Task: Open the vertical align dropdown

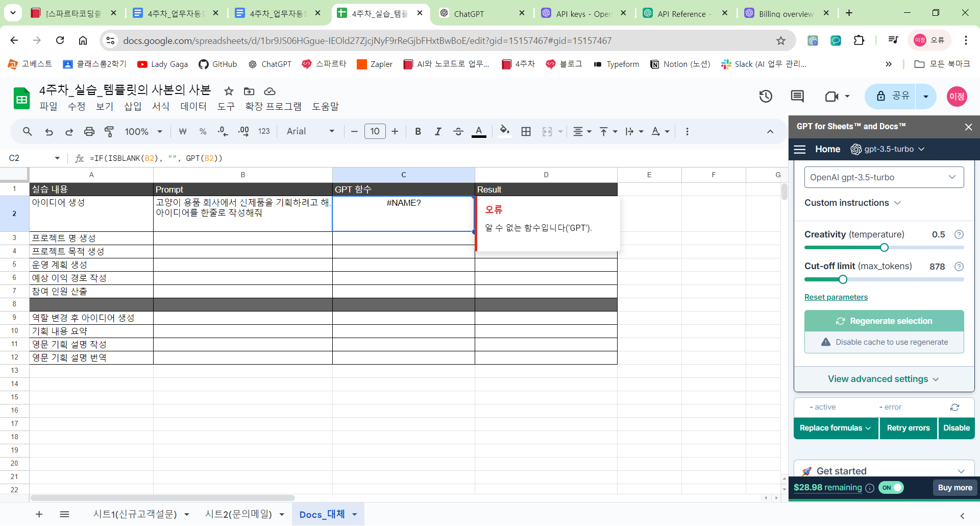Action: click(x=608, y=132)
